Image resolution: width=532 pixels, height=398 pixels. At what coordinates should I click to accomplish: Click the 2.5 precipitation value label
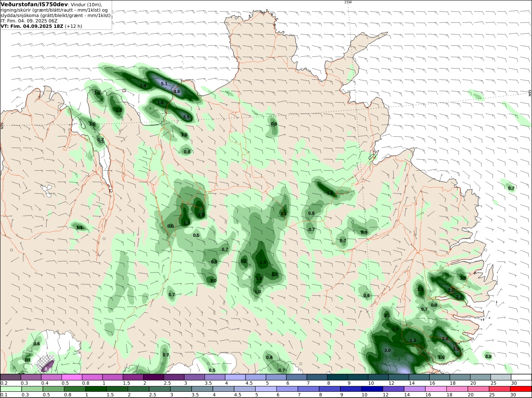point(451,290)
